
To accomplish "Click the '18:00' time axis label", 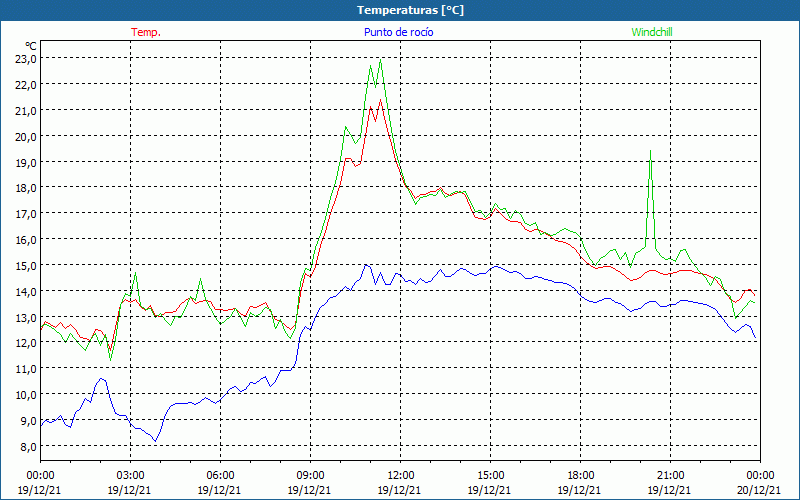I will click(581, 476).
